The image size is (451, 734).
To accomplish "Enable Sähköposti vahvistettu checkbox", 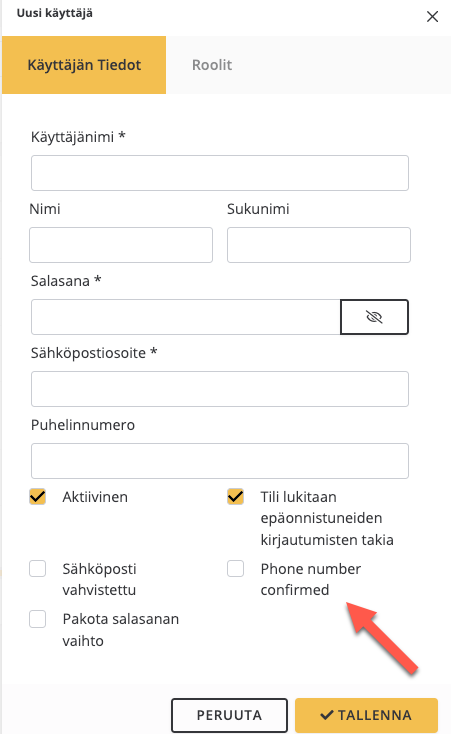I will [x=37, y=569].
